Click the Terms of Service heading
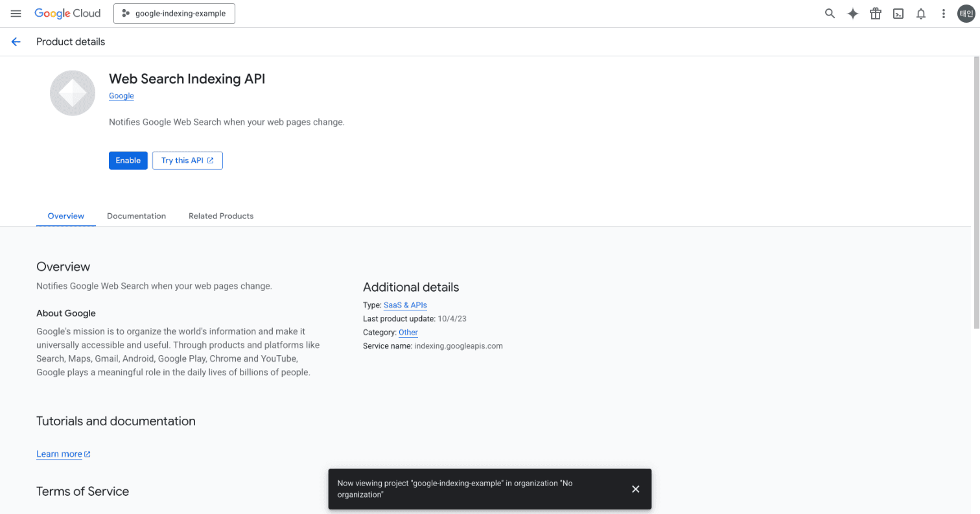Screen dimensions: 980x514 83,491
